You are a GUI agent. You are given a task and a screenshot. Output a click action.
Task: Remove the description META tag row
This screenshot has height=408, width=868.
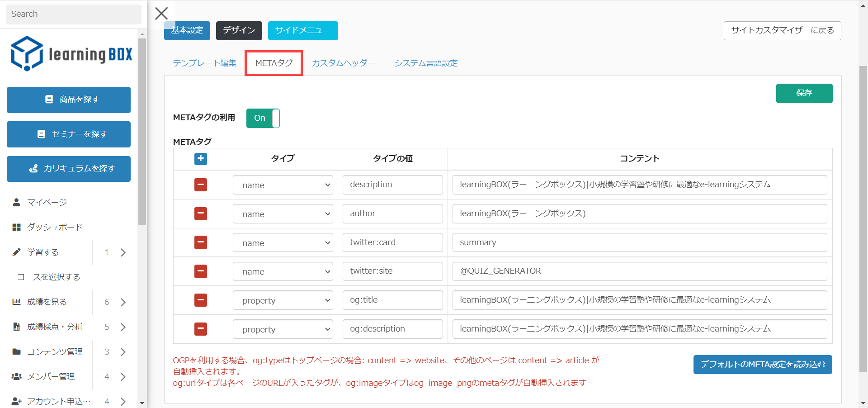click(x=201, y=185)
